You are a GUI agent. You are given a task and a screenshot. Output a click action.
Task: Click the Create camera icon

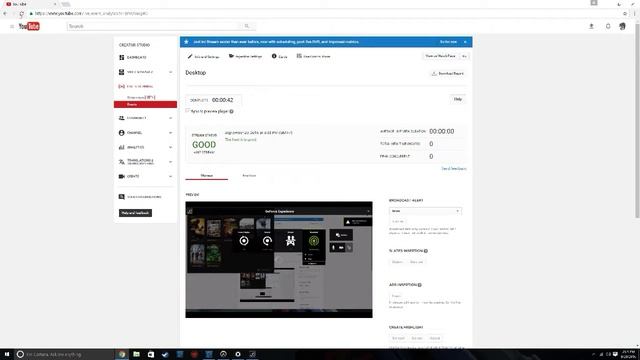tap(121, 176)
